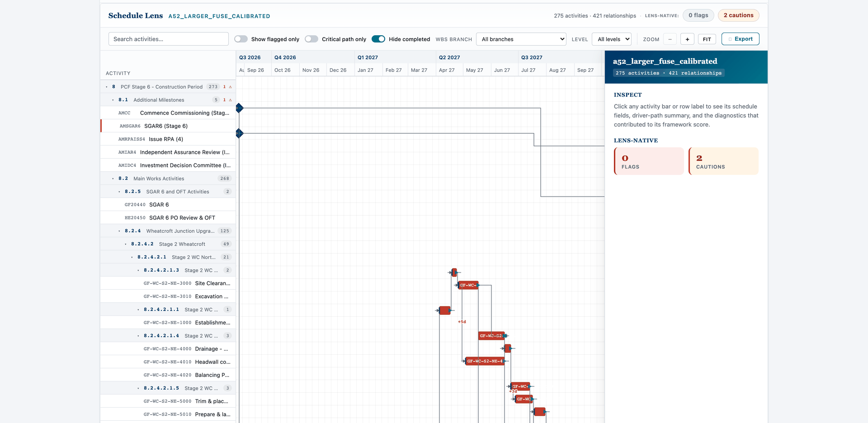Select Independent Assurance Review row

(168, 152)
